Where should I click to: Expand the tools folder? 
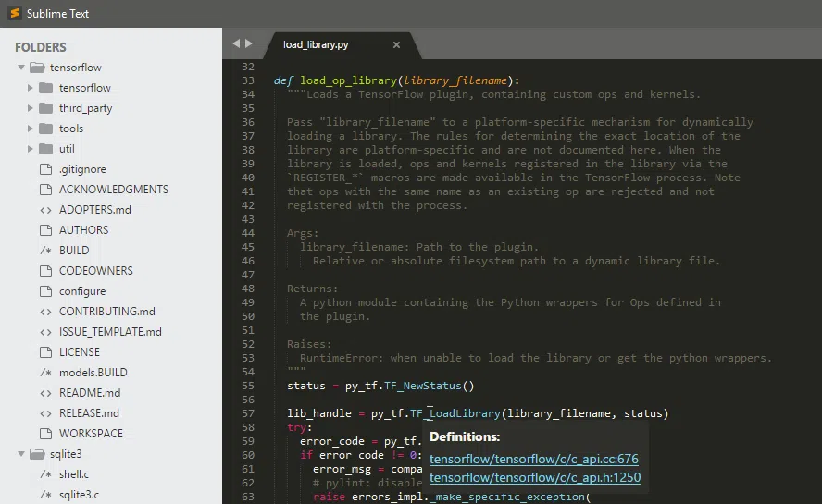click(x=31, y=129)
